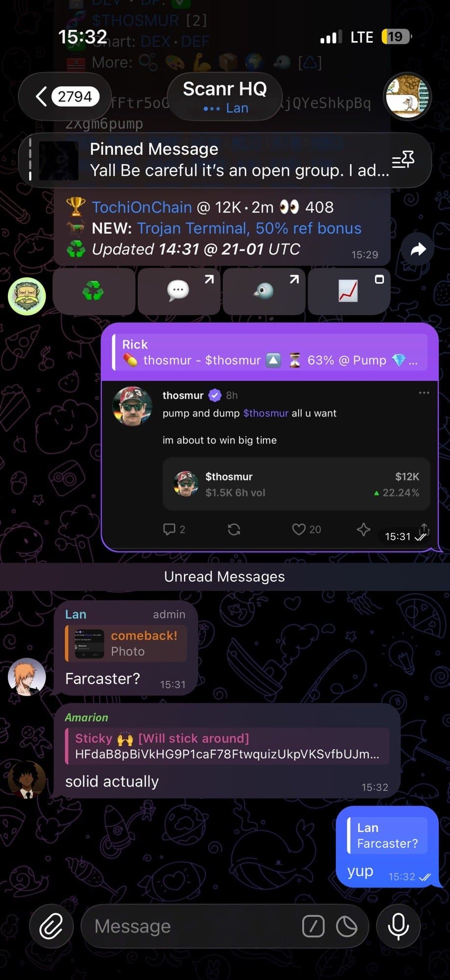Tap the green recycle refresh button

point(94,291)
